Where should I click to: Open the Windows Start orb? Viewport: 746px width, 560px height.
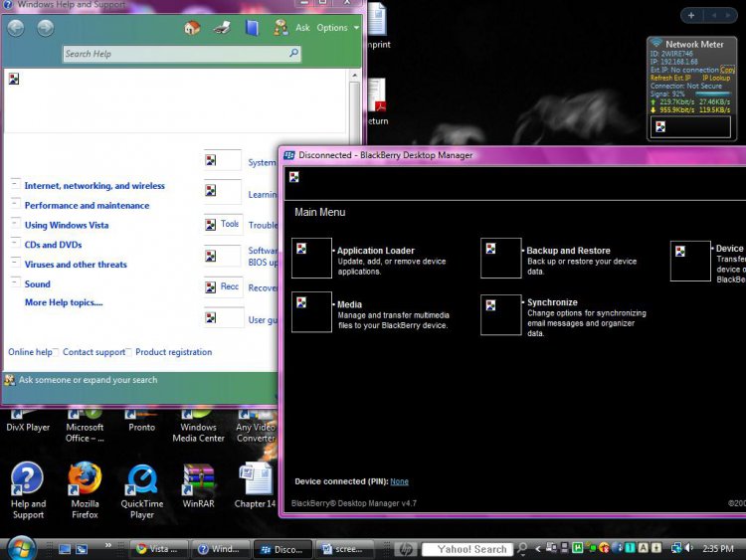[x=20, y=549]
